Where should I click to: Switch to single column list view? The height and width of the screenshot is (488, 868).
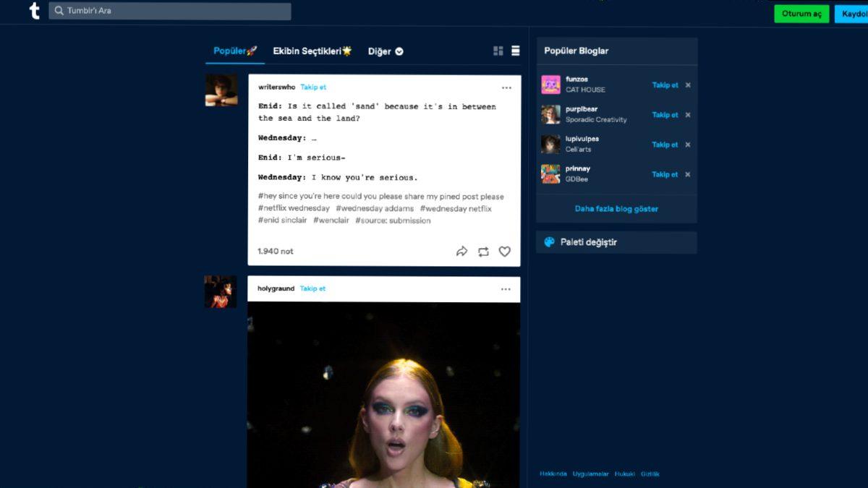pyautogui.click(x=515, y=51)
